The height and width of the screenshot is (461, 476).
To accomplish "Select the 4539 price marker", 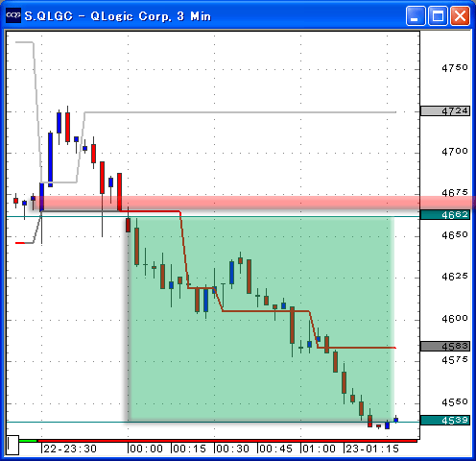I will click(x=445, y=420).
